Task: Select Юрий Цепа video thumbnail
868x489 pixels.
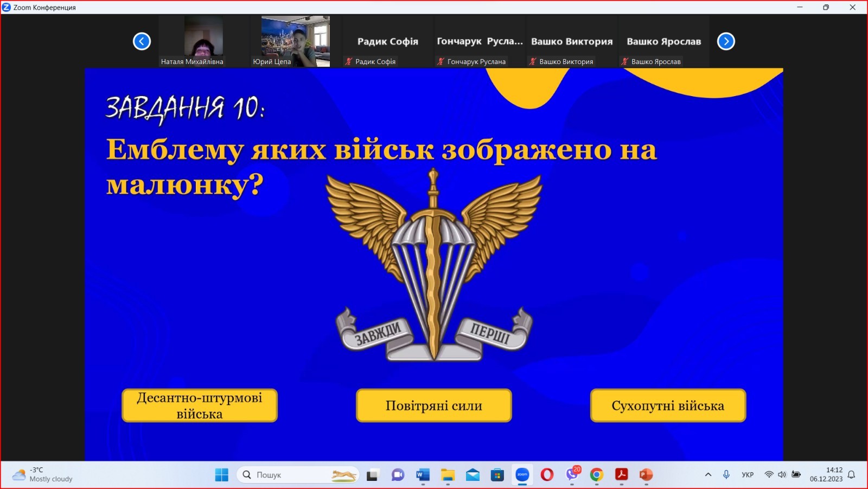Action: tap(295, 41)
